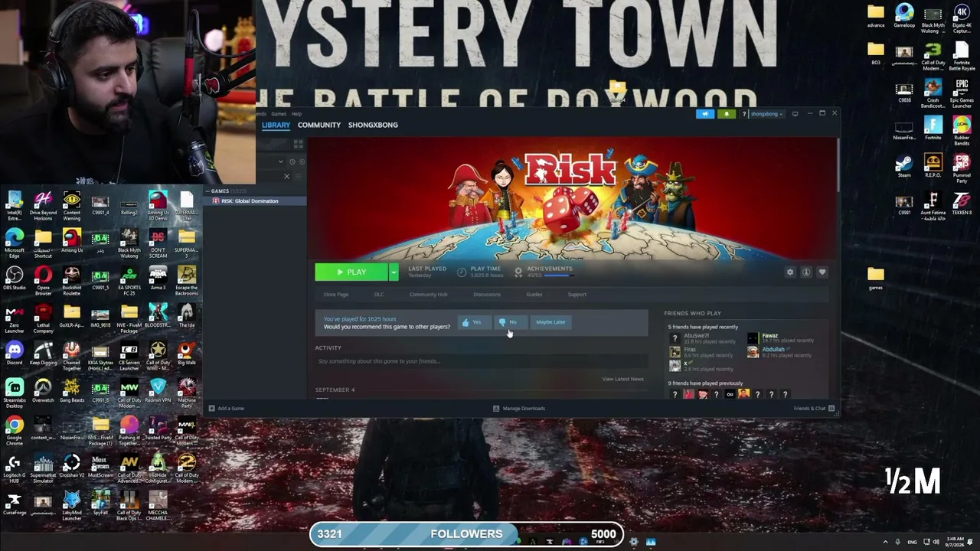The image size is (980, 551).
Task: Open the Guides link
Action: tap(534, 295)
